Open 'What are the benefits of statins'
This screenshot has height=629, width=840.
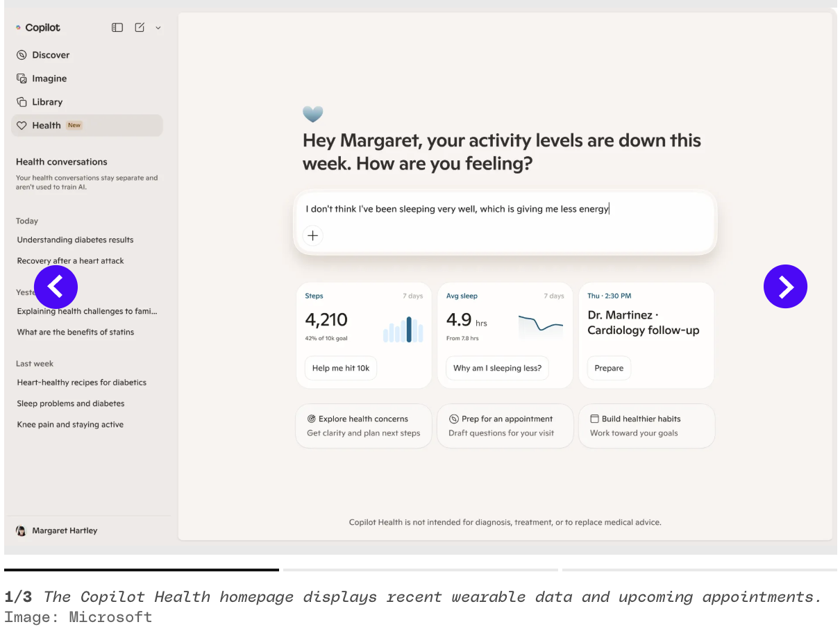click(x=76, y=332)
